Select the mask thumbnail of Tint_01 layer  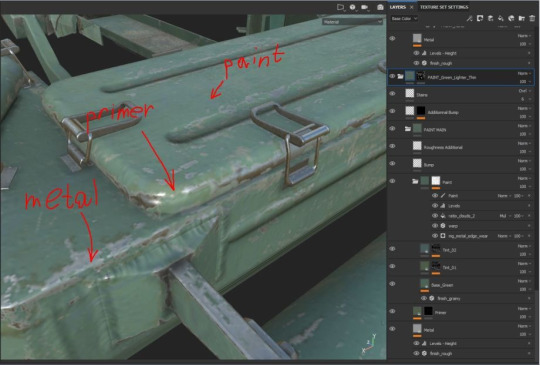click(x=436, y=266)
